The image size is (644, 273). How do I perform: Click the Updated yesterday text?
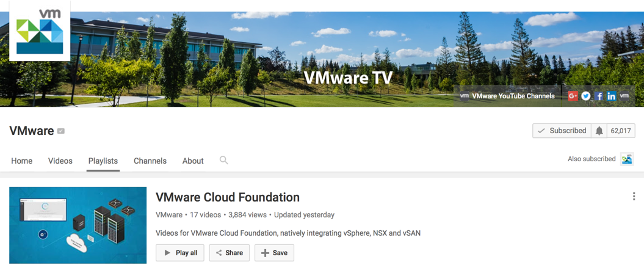tap(304, 214)
